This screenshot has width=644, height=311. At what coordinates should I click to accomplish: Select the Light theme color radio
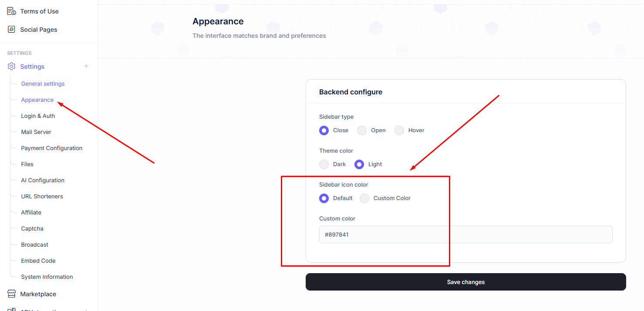pyautogui.click(x=359, y=164)
